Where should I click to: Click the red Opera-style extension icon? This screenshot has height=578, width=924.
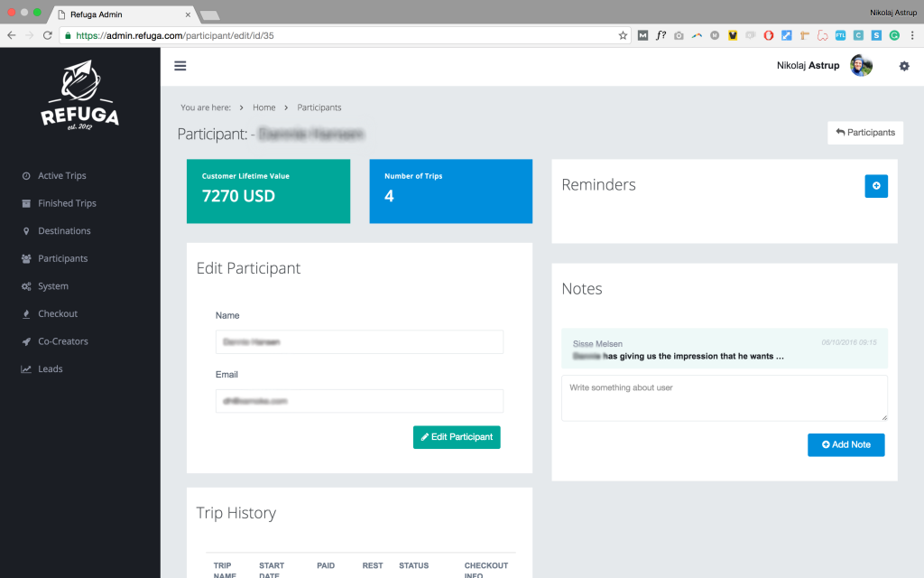pyautogui.click(x=769, y=35)
